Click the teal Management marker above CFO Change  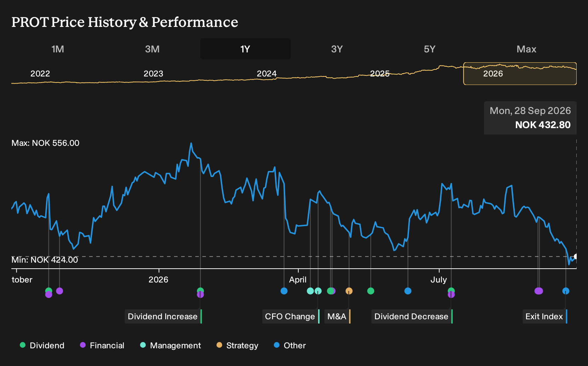click(x=318, y=291)
